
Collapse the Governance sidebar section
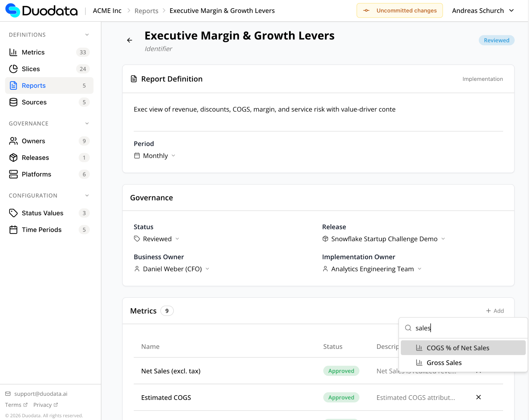click(87, 123)
